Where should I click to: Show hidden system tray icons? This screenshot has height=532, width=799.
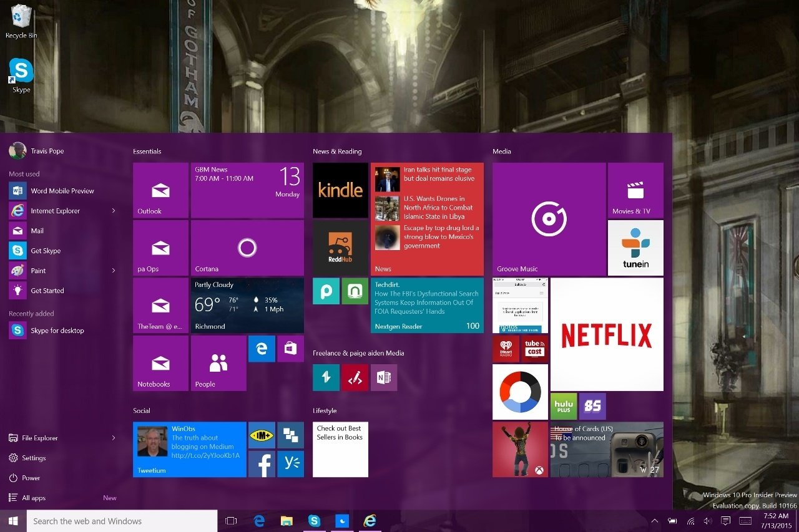[x=654, y=521]
